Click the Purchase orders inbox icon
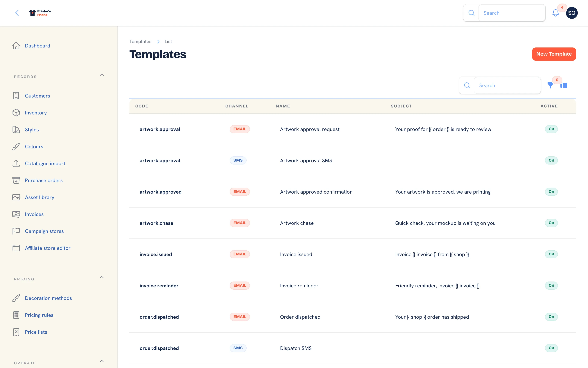This screenshot has height=368, width=588. pyautogui.click(x=16, y=180)
